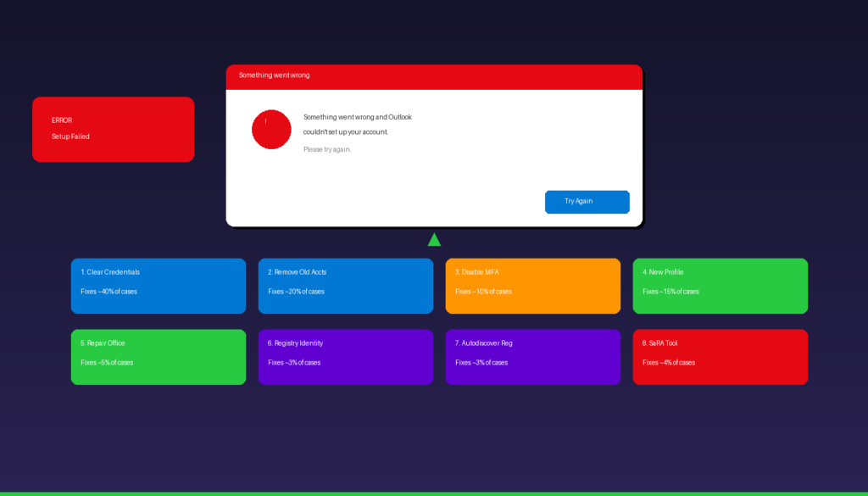Click the green bar at the bottom
Screen dimensions: 868x496
point(434,493)
